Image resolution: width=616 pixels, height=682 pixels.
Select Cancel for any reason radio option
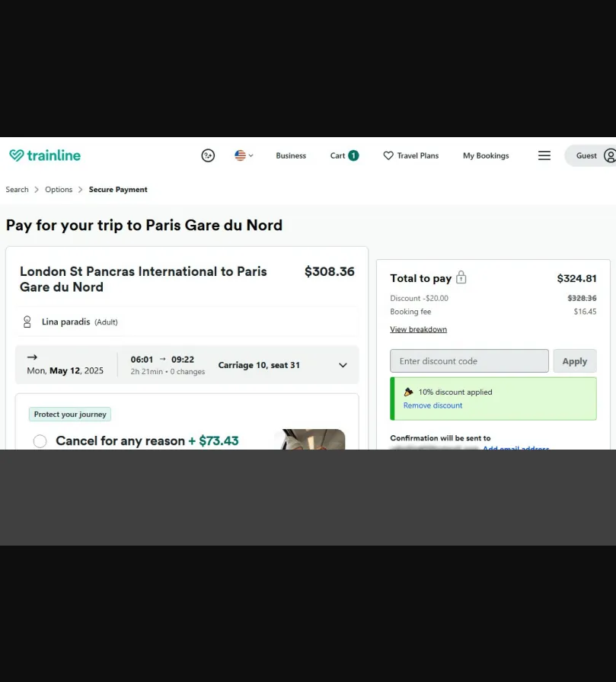point(40,440)
